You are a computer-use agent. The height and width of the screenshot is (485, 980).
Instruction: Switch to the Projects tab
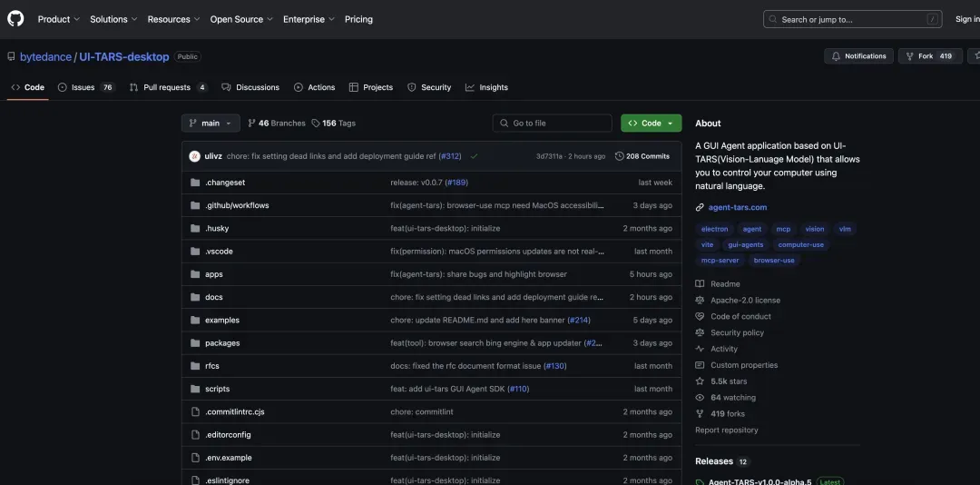371,87
